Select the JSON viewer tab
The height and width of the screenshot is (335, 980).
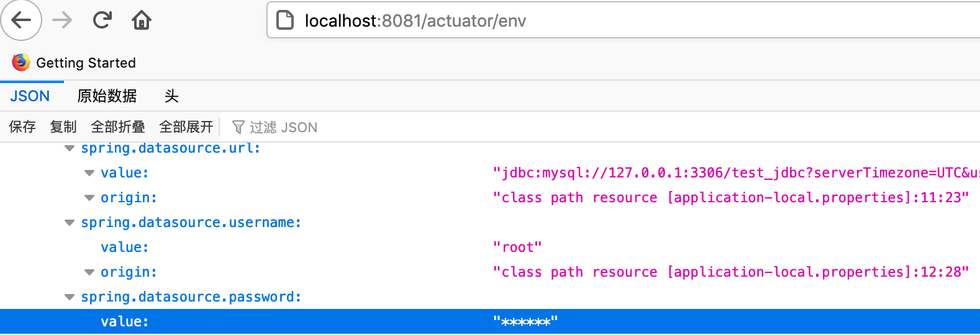(30, 96)
